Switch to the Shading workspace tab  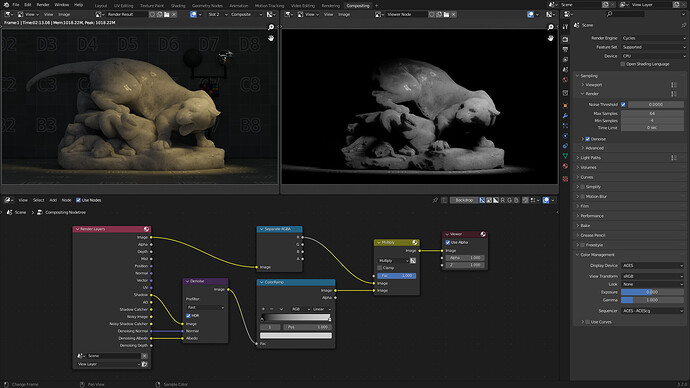178,6
